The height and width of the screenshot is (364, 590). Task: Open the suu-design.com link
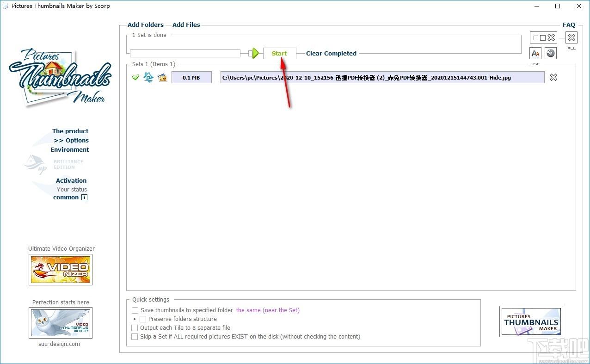59,344
